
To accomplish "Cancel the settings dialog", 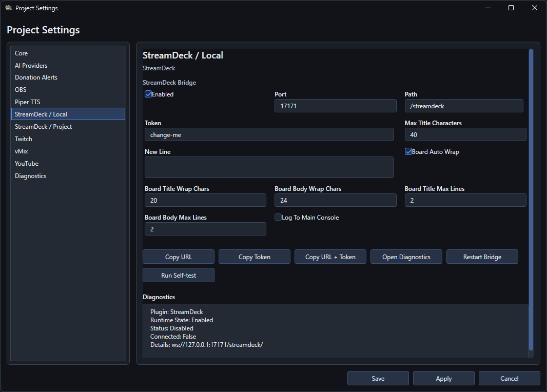I will pyautogui.click(x=510, y=378).
